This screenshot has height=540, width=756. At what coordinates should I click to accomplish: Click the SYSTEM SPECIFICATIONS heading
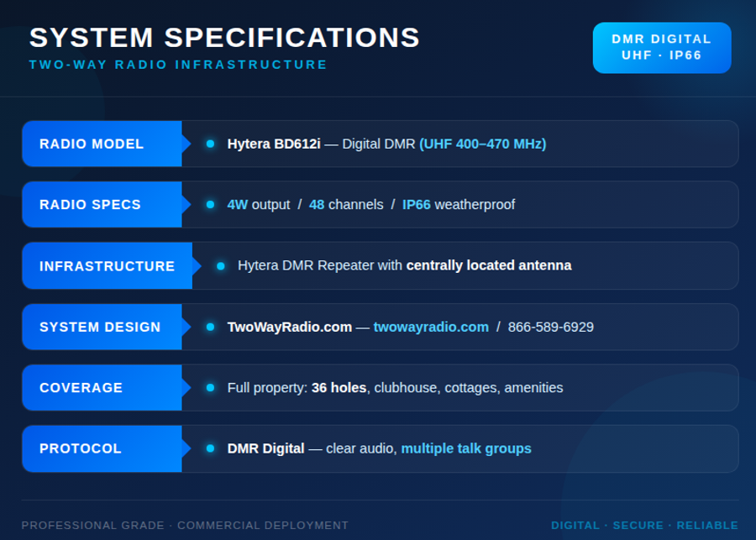(x=224, y=38)
